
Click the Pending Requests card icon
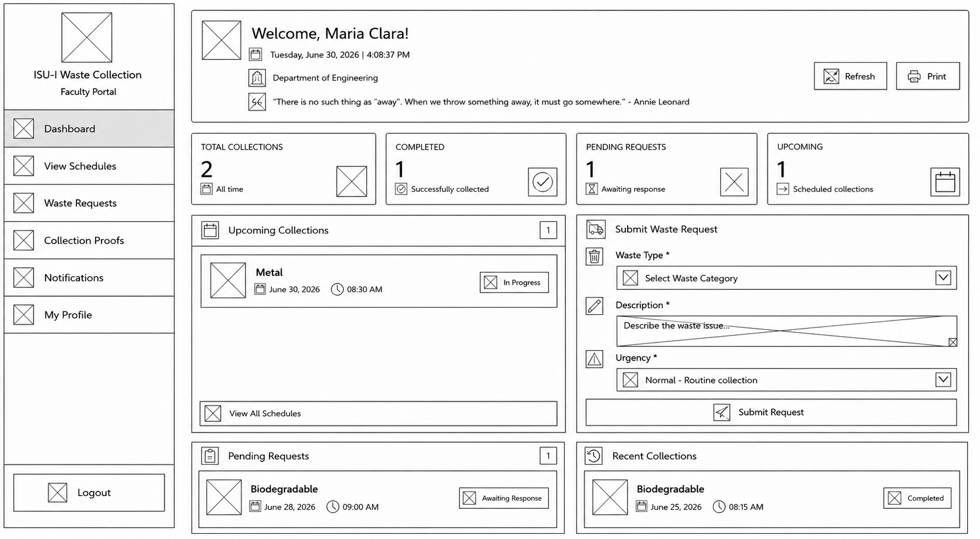point(734,182)
